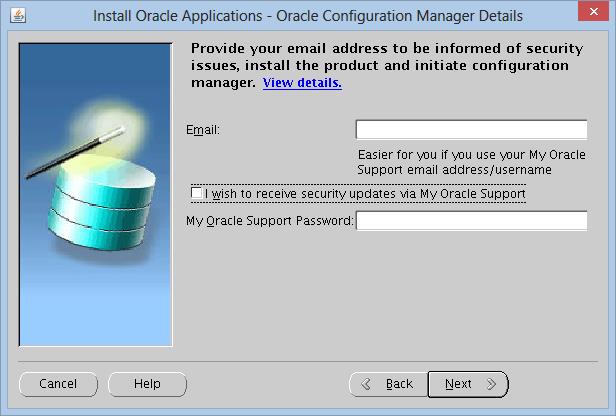
Task: Enable the security updates checkbox
Action: click(x=196, y=193)
